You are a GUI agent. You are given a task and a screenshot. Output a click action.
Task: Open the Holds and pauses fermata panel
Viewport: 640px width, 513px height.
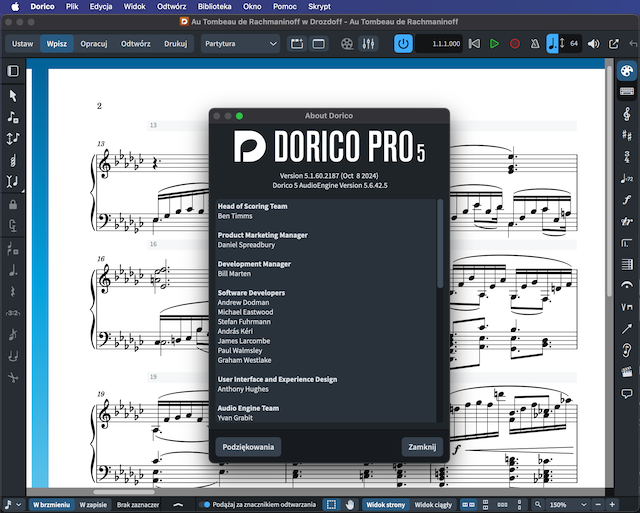click(627, 285)
